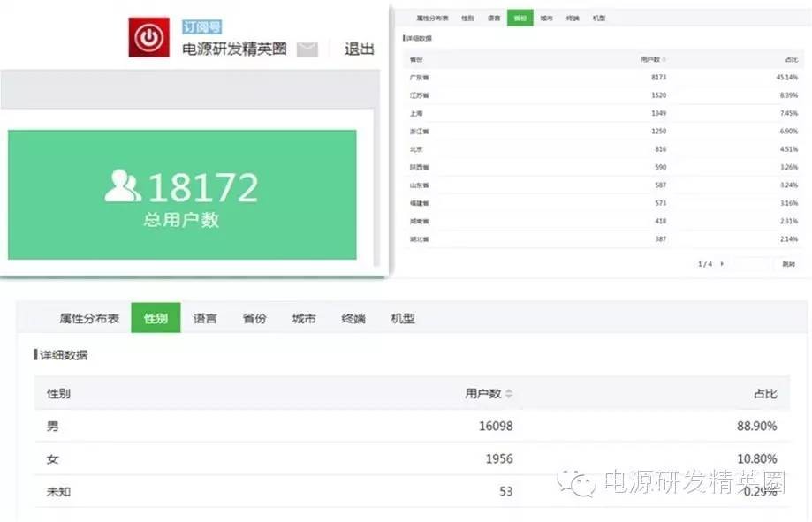The image size is (812, 522).
Task: Click the user group icon above 18172
Action: (124, 185)
